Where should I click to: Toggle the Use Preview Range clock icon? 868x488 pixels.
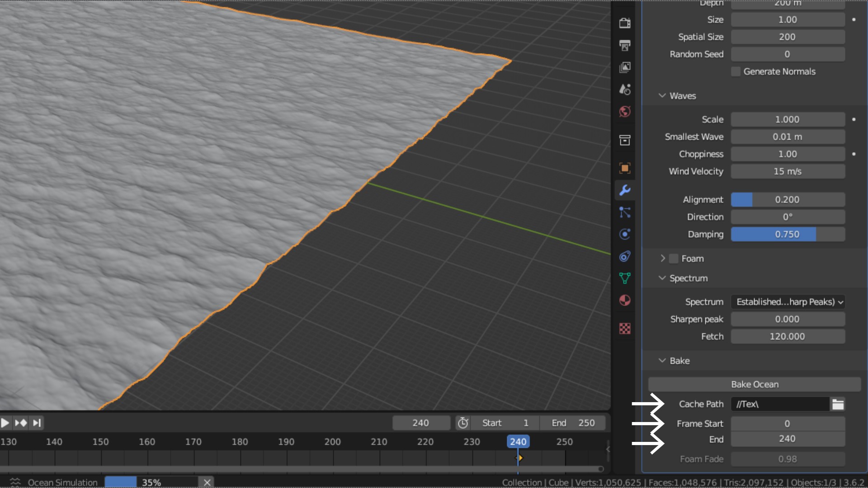coord(463,423)
